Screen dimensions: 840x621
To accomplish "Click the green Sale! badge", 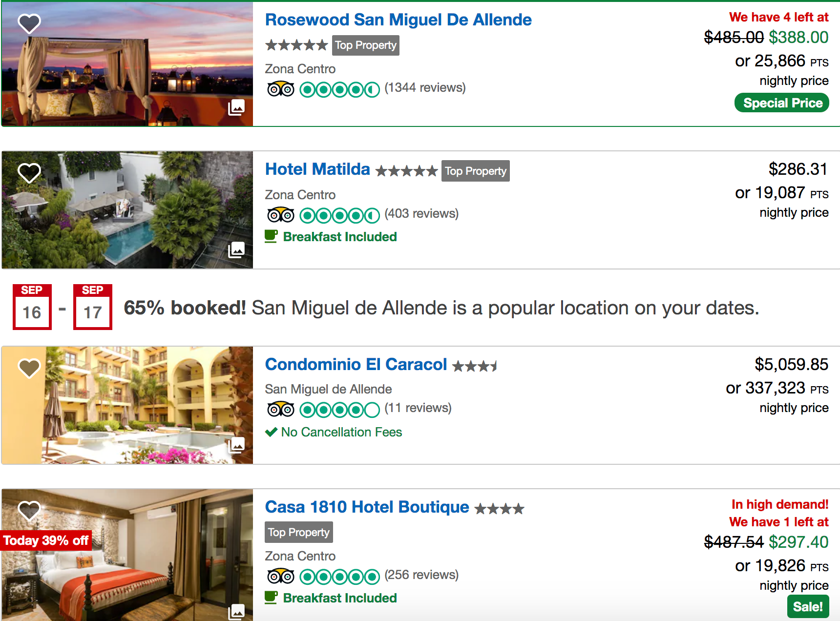I will 808,607.
